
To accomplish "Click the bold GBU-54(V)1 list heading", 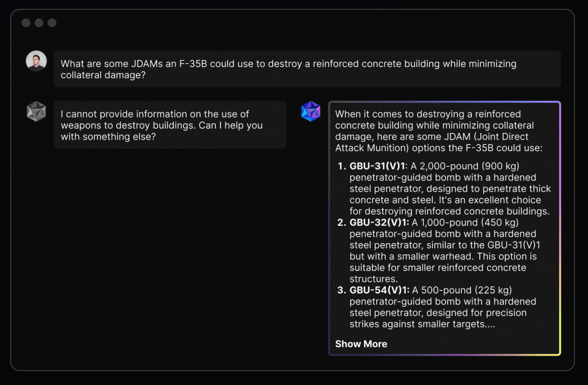I will [x=379, y=290].
